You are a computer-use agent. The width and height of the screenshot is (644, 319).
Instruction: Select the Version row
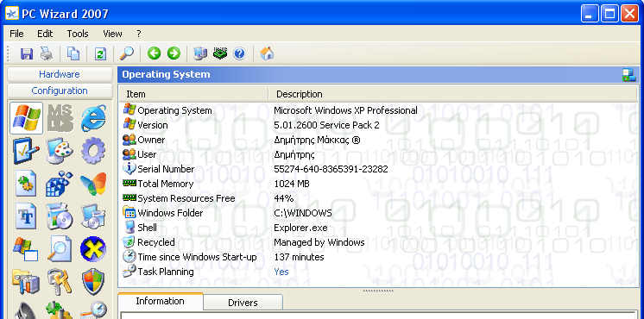378,125
